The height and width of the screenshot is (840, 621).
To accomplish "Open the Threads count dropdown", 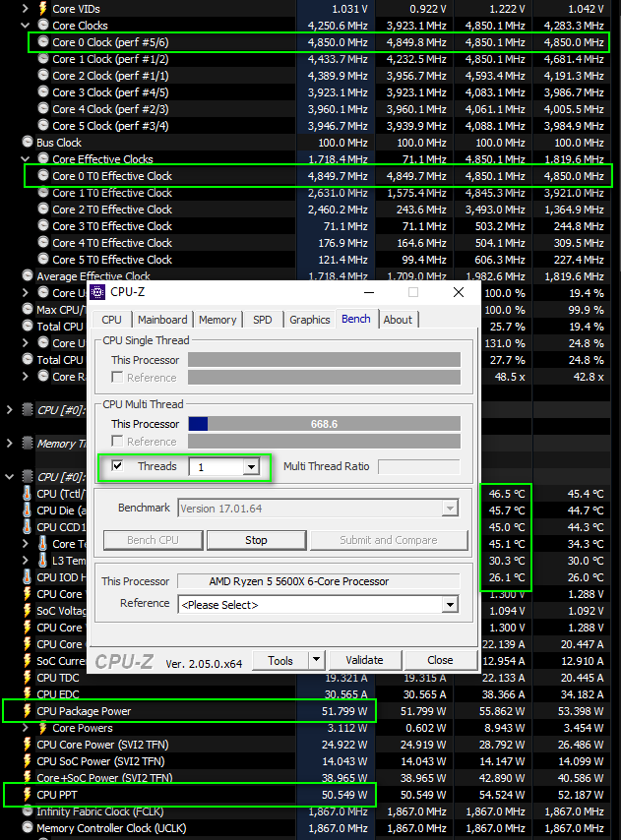I will [x=251, y=466].
